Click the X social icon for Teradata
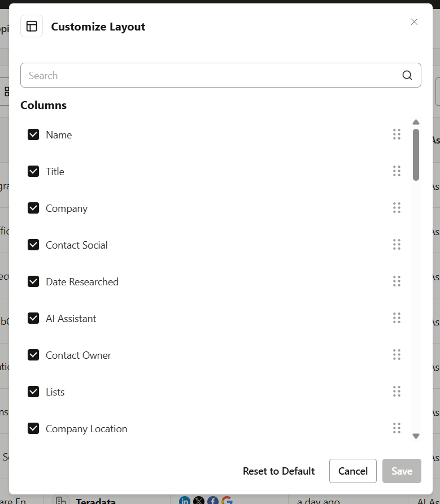The image size is (440, 504). [198, 501]
